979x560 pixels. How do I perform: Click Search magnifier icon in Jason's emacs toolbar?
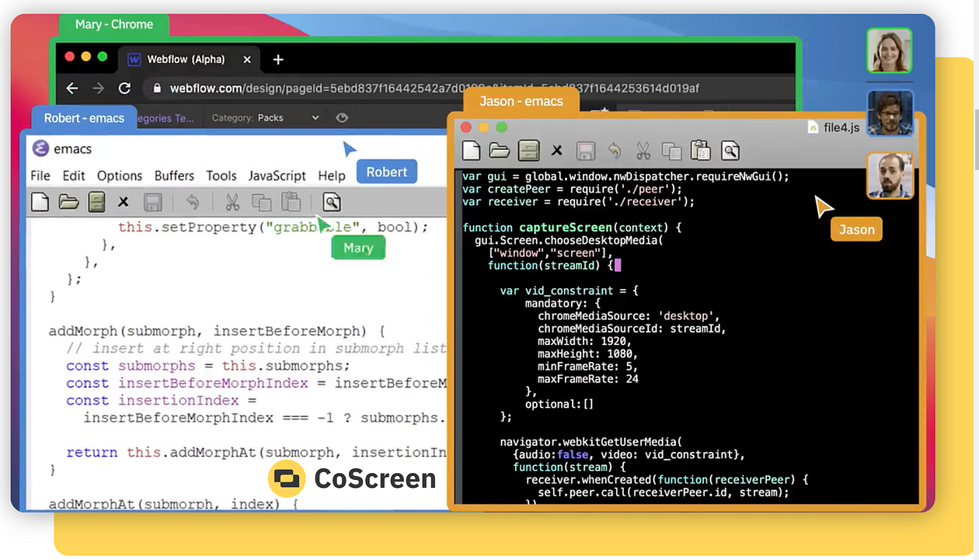[x=730, y=151]
